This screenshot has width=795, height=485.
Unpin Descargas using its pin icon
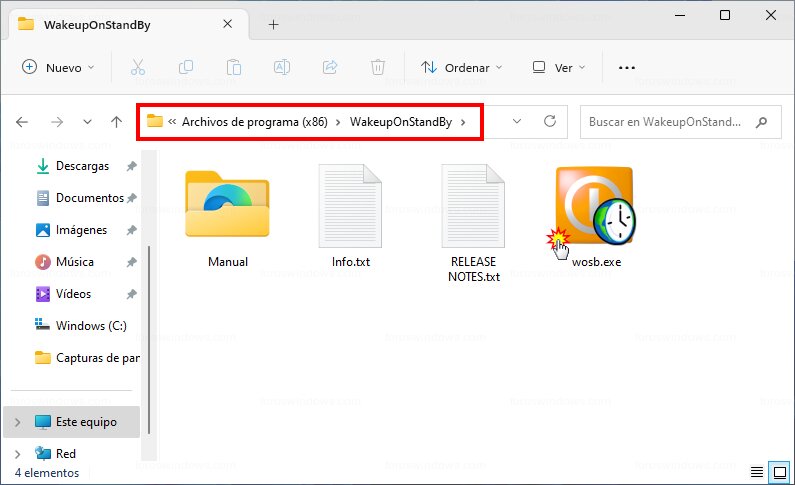tap(131, 166)
